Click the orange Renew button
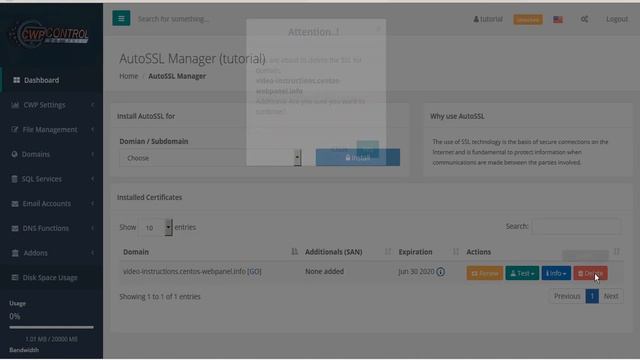 point(484,273)
